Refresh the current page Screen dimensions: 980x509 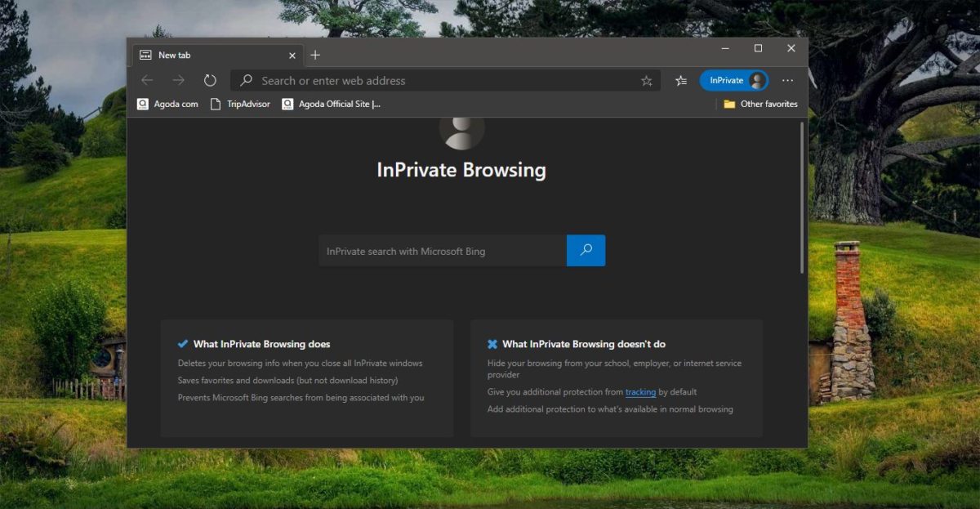[x=210, y=80]
